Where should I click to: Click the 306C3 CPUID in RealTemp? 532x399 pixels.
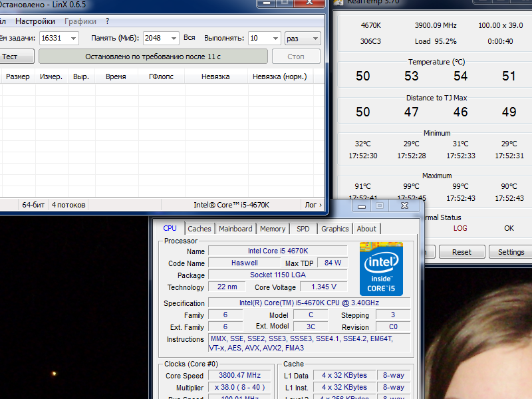click(x=370, y=41)
